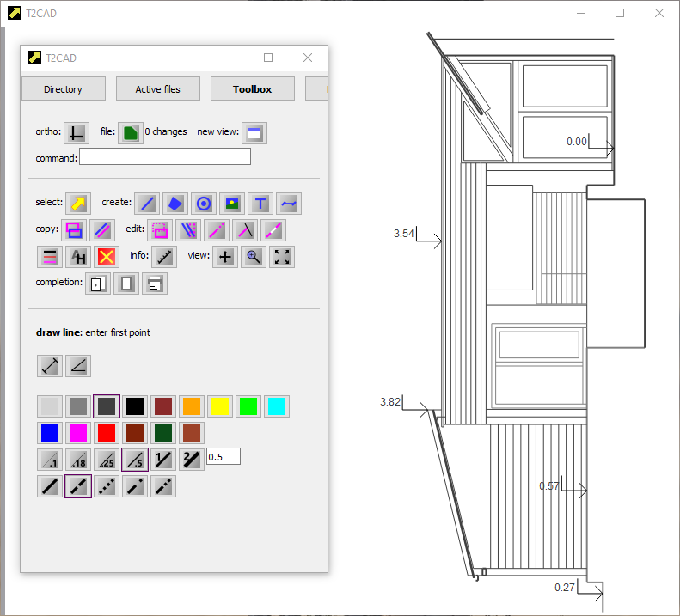Choose the create line tool

coord(147,204)
